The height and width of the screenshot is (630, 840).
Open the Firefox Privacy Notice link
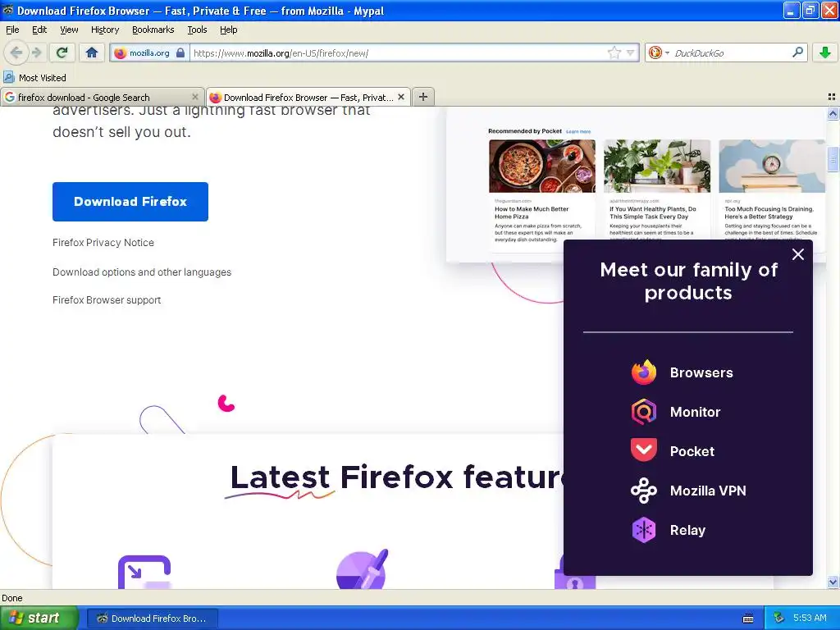103,243
